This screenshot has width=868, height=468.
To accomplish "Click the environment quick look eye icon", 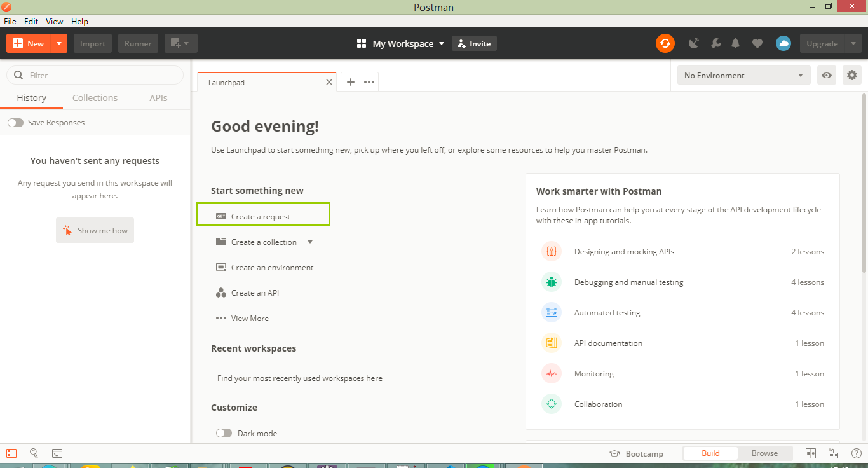I will point(827,75).
